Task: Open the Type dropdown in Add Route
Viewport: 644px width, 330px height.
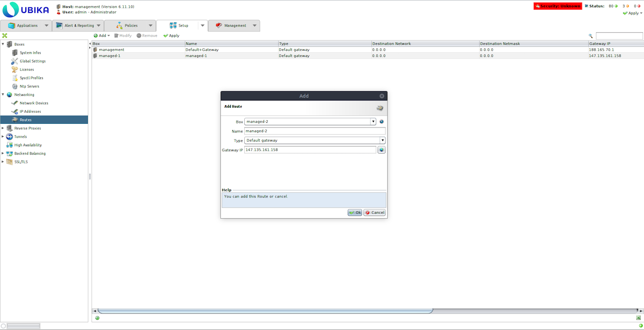Action: (x=382, y=140)
